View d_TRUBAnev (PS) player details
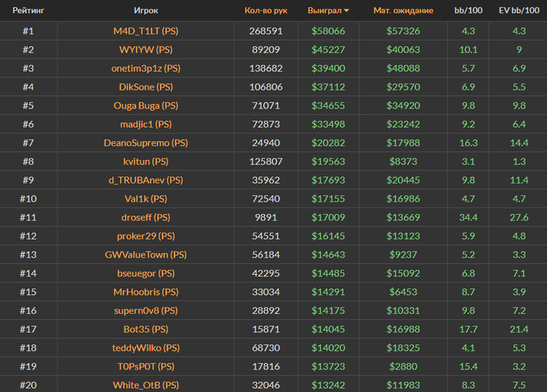 tap(146, 180)
